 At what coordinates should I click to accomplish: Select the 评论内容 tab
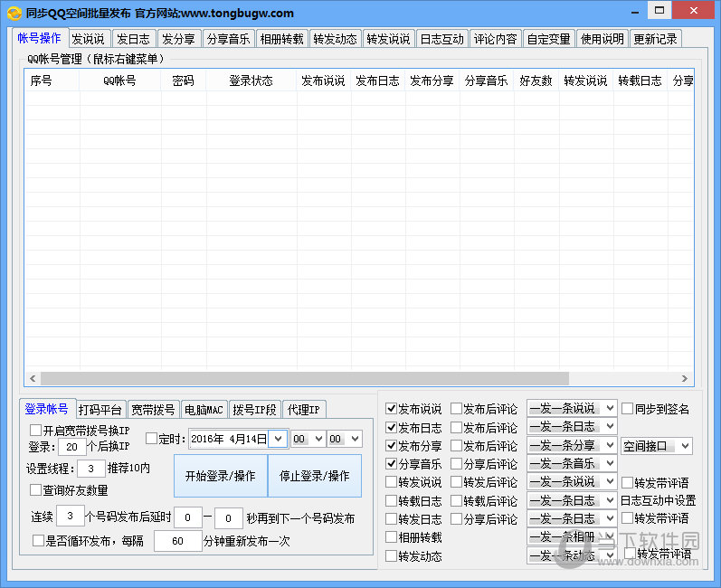pyautogui.click(x=495, y=39)
